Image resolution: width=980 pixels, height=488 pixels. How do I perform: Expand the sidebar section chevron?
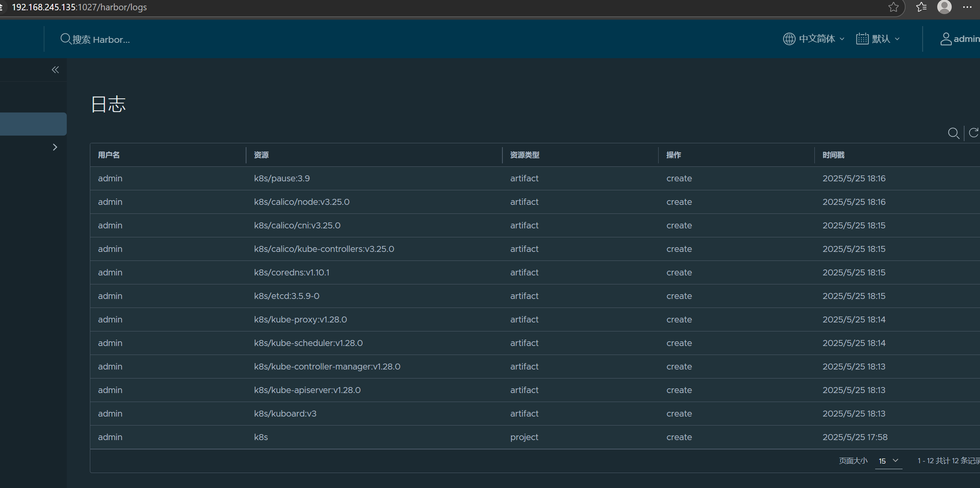point(55,147)
